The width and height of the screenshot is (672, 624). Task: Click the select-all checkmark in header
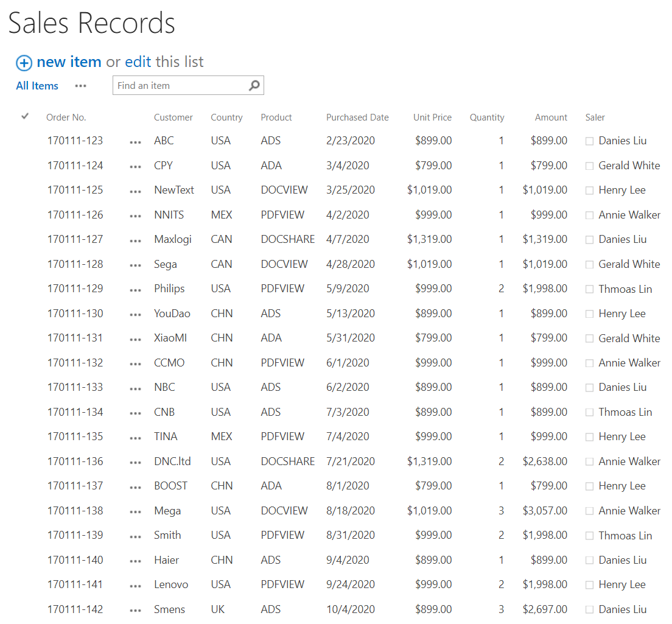pos(25,116)
